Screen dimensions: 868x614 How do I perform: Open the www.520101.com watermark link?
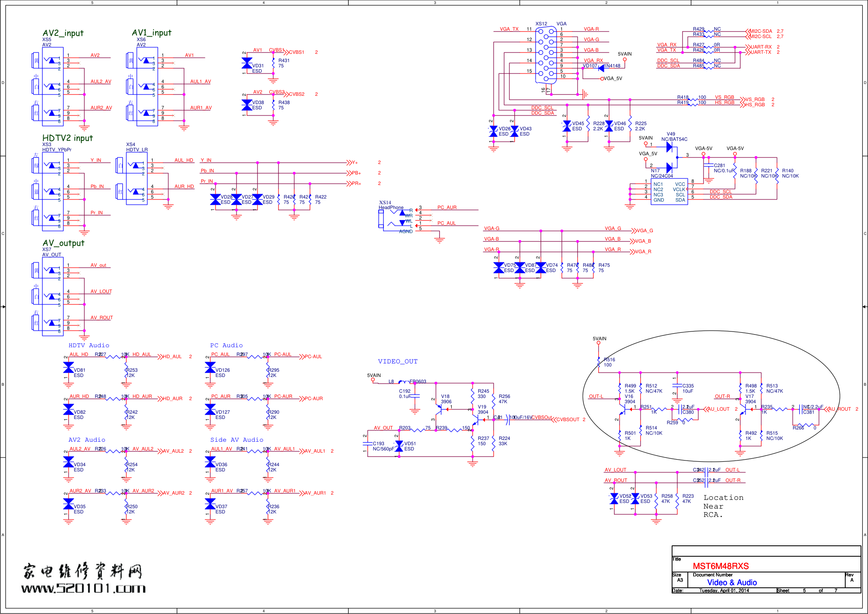click(83, 588)
